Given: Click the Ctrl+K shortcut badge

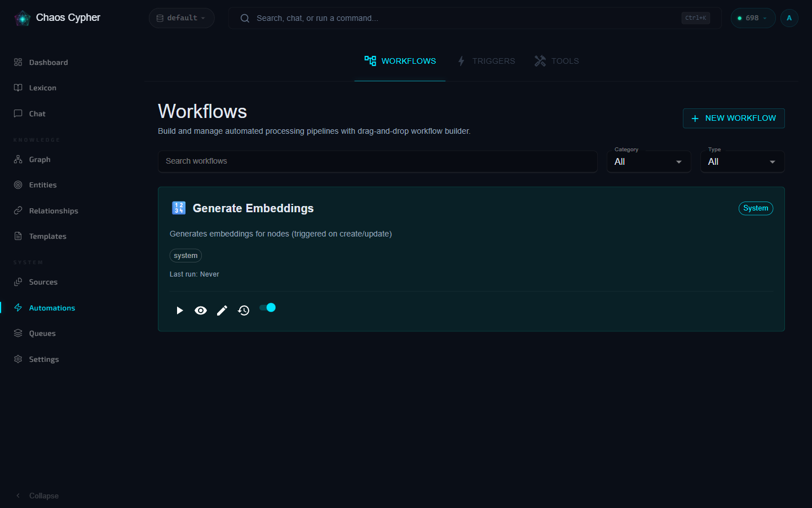Looking at the screenshot, I should coord(695,18).
